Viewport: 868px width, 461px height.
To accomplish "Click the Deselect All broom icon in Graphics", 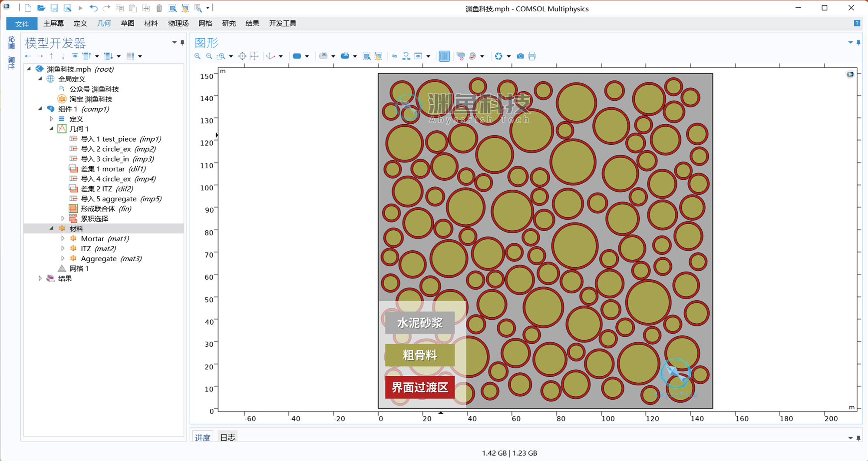I will (379, 56).
